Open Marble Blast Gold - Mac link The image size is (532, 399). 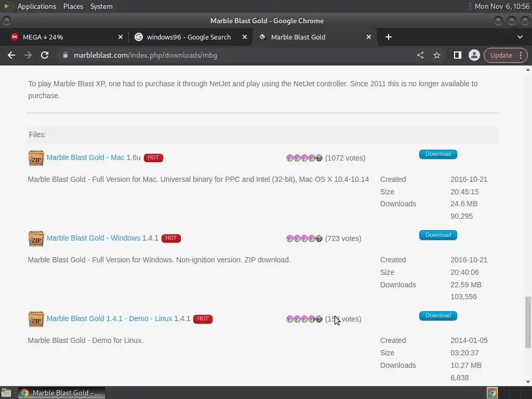(86, 157)
